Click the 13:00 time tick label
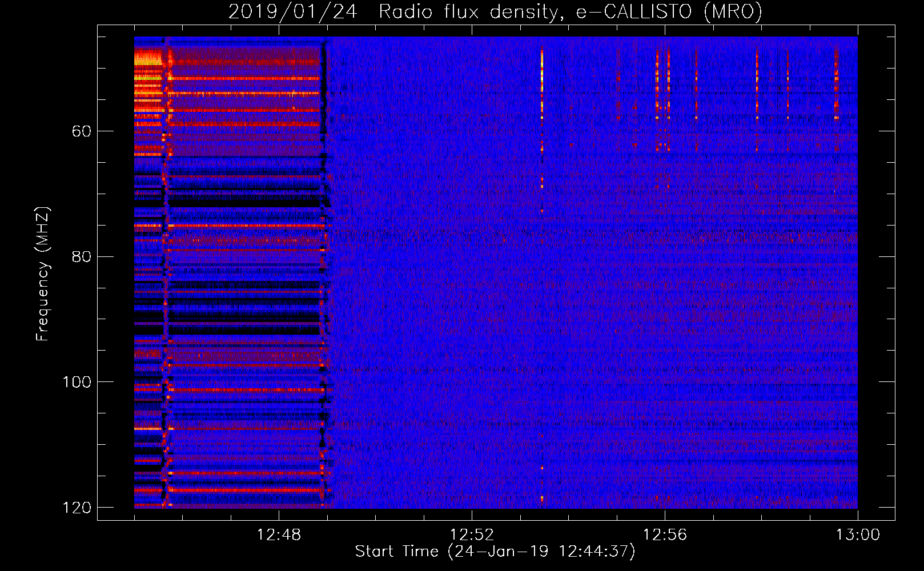 click(858, 535)
